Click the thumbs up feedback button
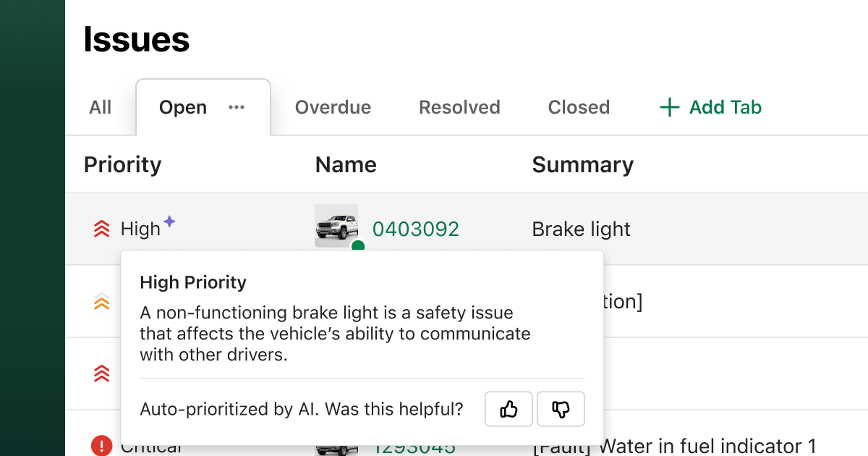The height and width of the screenshot is (456, 868). (509, 409)
